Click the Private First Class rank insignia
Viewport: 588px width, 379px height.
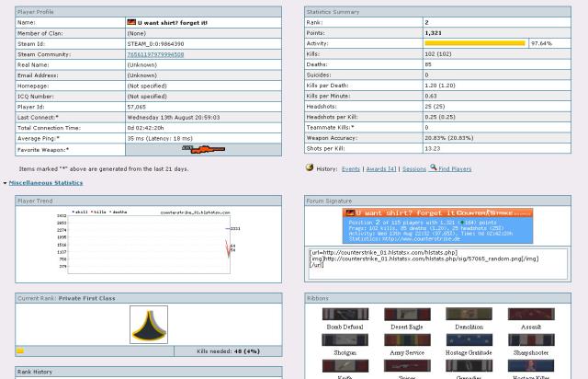pos(141,326)
